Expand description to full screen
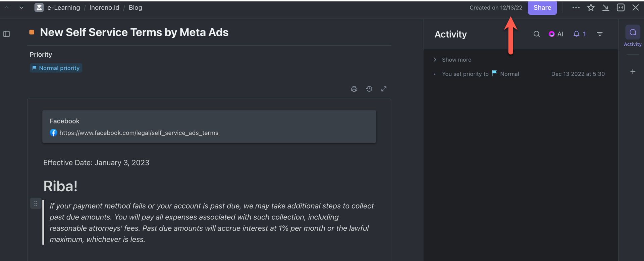Screen dimensions: 644x261 click(384, 89)
